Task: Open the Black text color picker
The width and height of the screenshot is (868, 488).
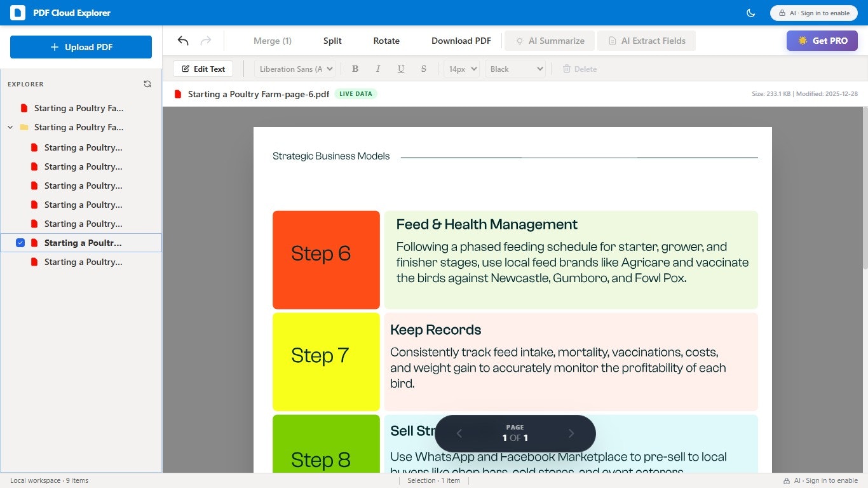Action: tap(515, 69)
